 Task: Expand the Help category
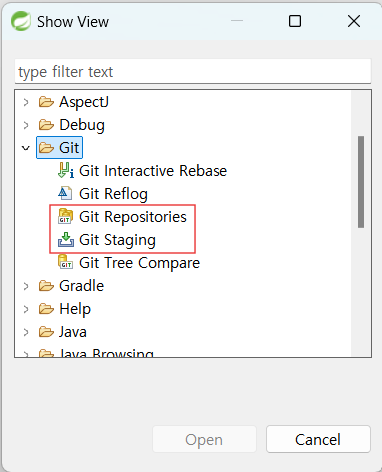[x=26, y=309]
